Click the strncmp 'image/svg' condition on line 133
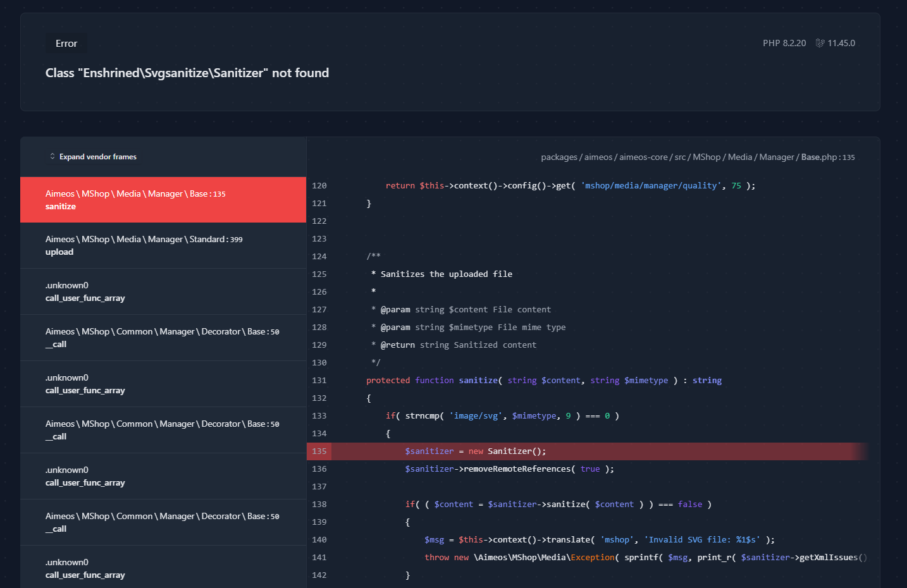The image size is (907, 588). click(x=503, y=416)
